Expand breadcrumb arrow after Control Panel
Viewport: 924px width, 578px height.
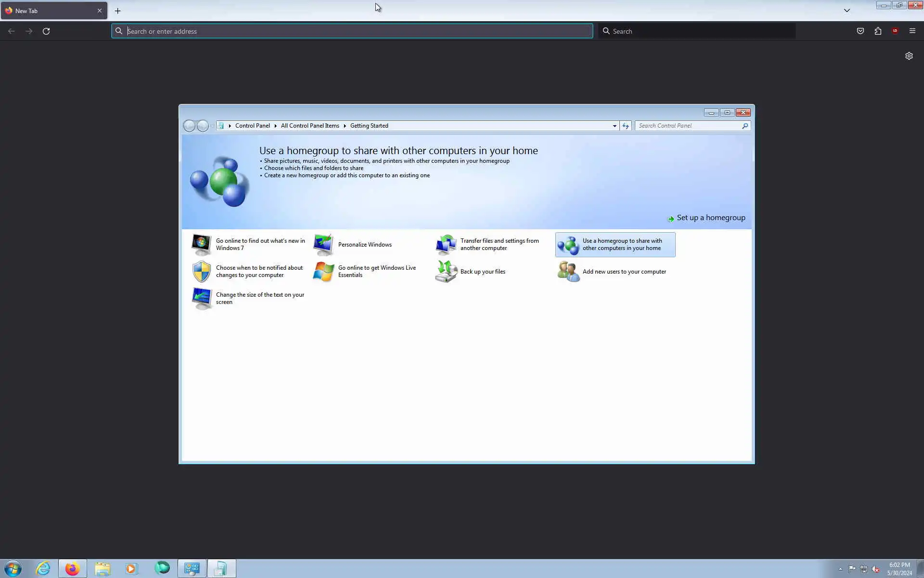(x=275, y=126)
